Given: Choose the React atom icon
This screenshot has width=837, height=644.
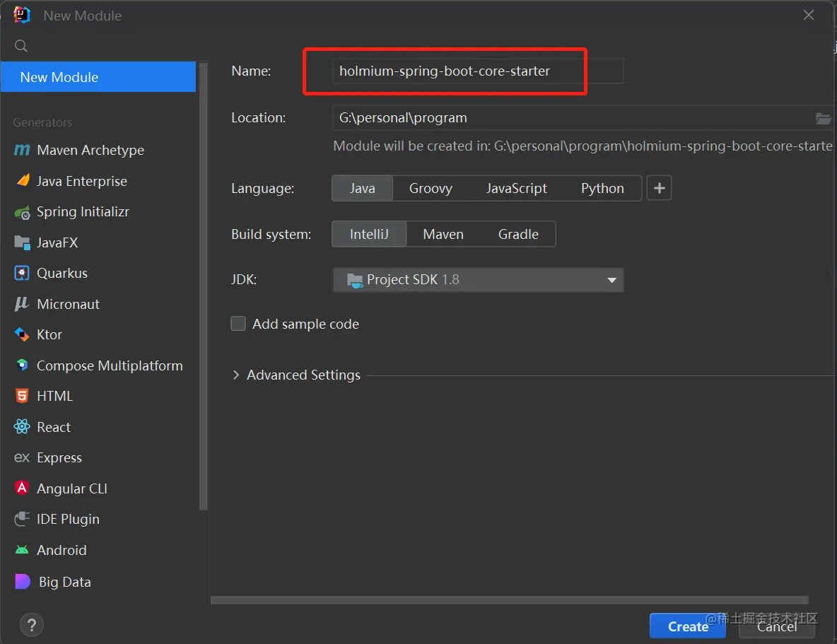Looking at the screenshot, I should coord(22,427).
